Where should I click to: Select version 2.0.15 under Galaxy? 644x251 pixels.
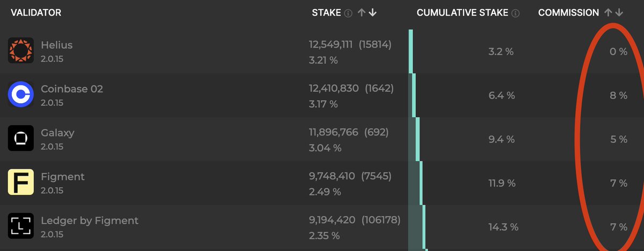52,147
